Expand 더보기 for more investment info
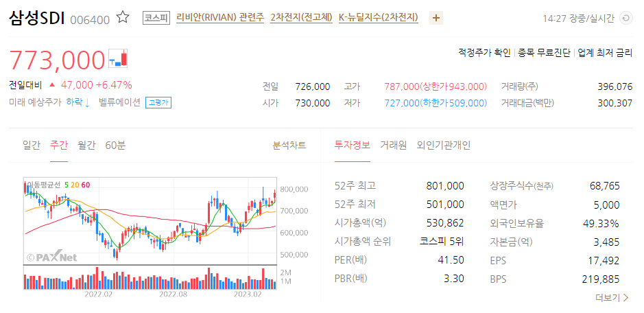644x313 pixels. 612,297
